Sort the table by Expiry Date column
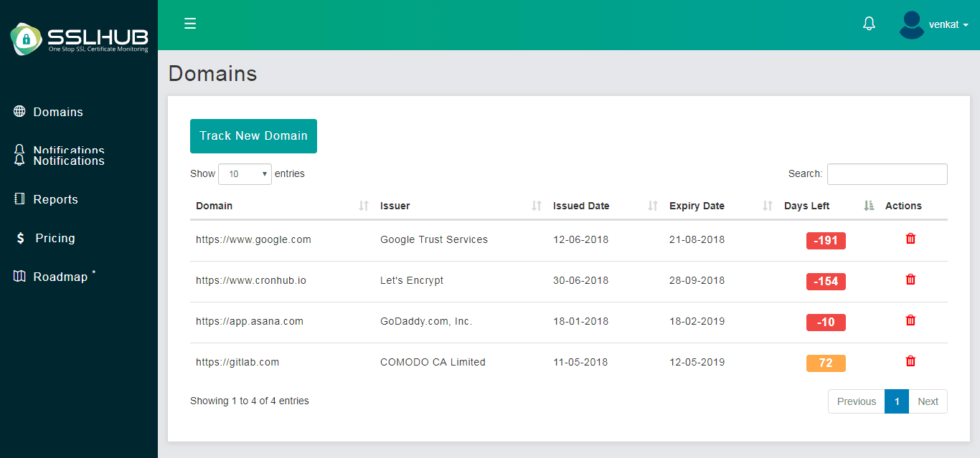 pyautogui.click(x=721, y=206)
